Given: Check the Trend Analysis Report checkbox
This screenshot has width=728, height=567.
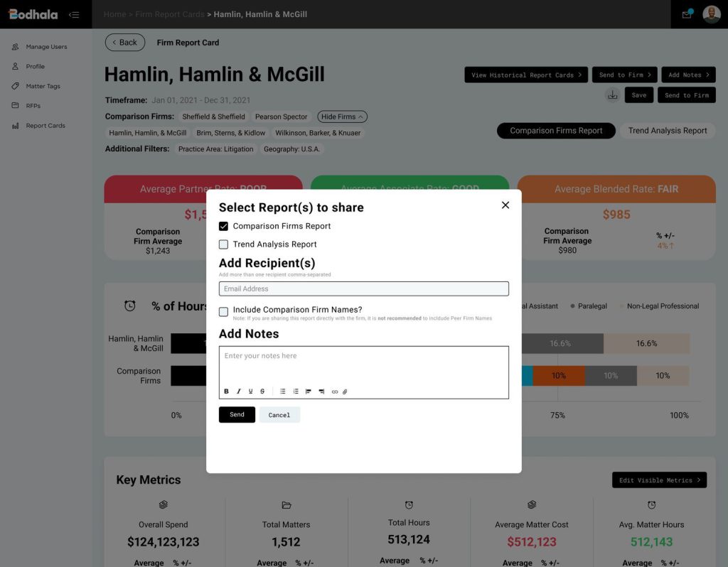Looking at the screenshot, I should pos(223,244).
